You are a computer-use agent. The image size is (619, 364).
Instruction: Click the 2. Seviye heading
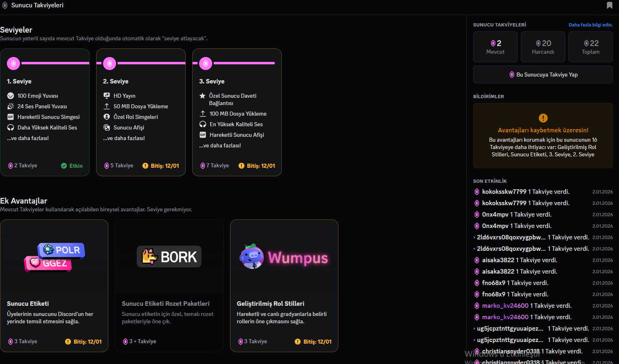tap(116, 81)
